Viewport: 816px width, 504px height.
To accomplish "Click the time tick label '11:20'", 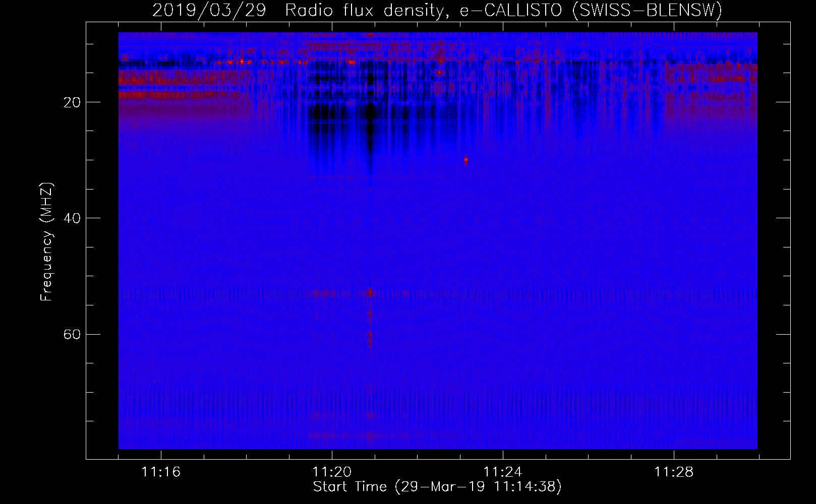I will click(332, 472).
